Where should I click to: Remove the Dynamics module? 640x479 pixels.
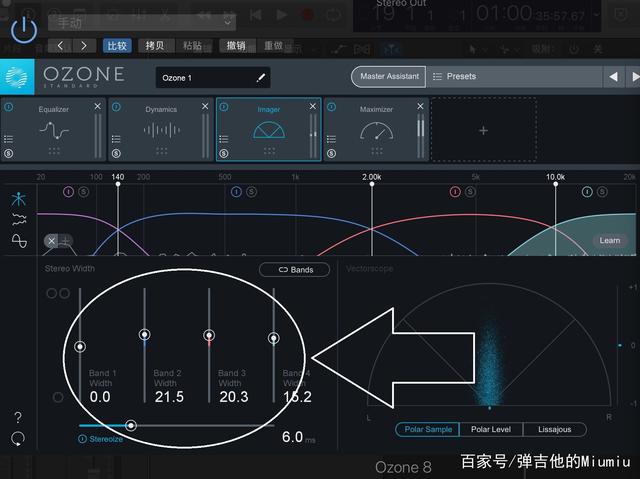pyautogui.click(x=205, y=106)
